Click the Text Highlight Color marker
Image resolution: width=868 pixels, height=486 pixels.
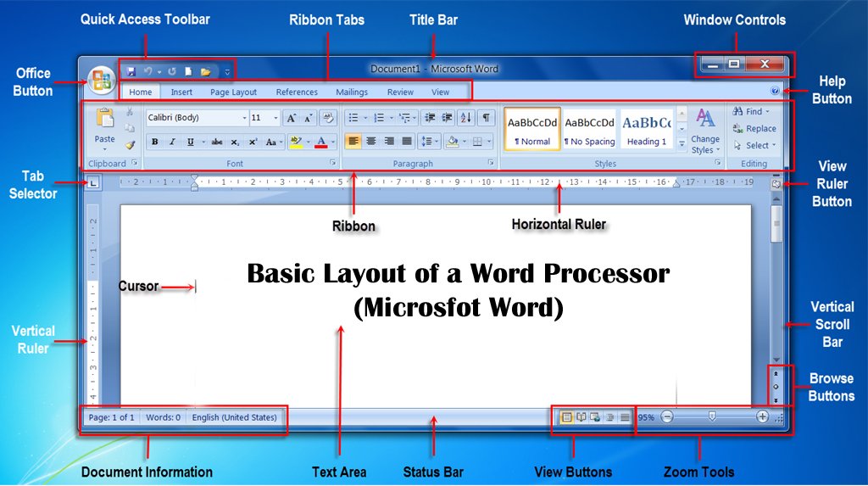296,142
